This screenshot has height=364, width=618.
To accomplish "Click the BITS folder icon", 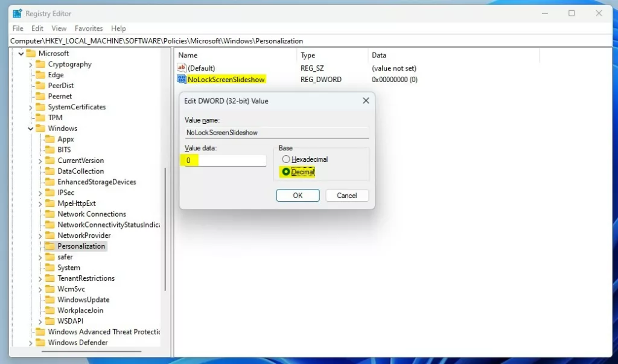I will (49, 150).
